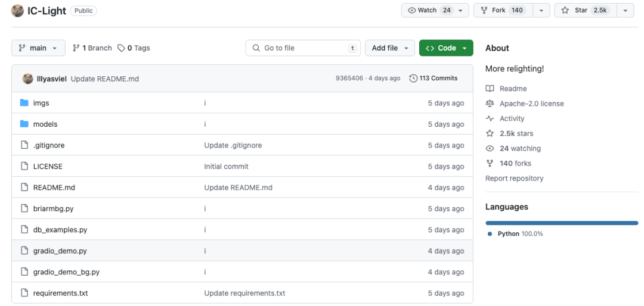Viewport: 644px width, 306px height.
Task: Click the models folder icon
Action: tap(24, 124)
